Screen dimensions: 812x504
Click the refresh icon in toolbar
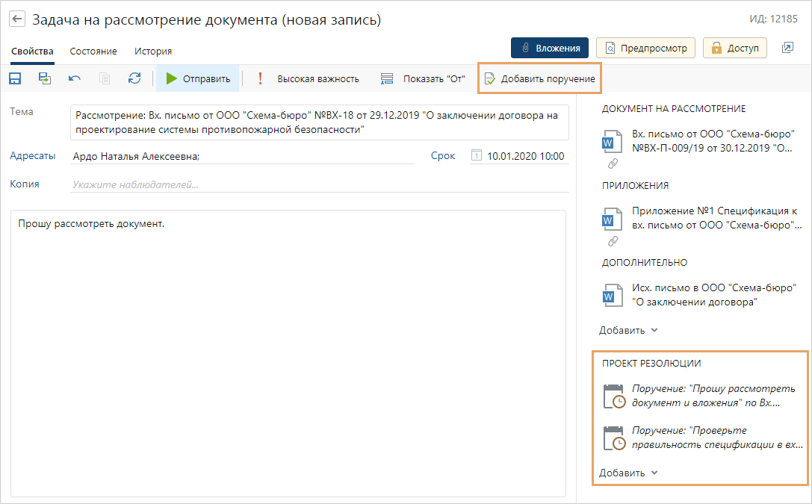134,78
